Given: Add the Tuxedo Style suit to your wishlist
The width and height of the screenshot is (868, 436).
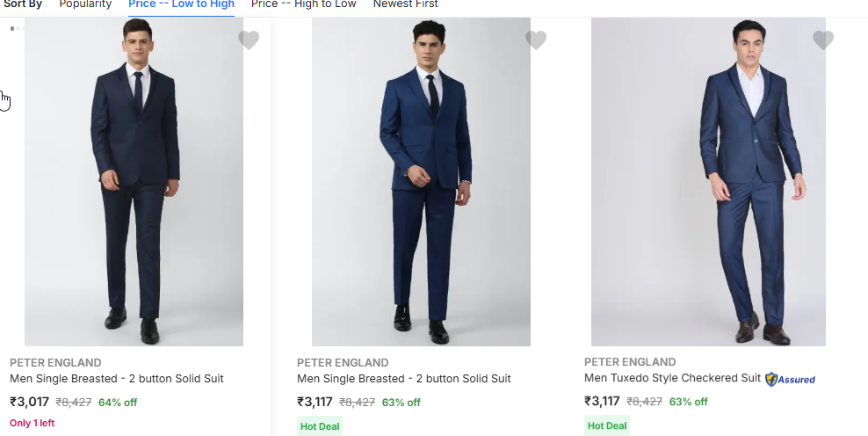Looking at the screenshot, I should (823, 40).
